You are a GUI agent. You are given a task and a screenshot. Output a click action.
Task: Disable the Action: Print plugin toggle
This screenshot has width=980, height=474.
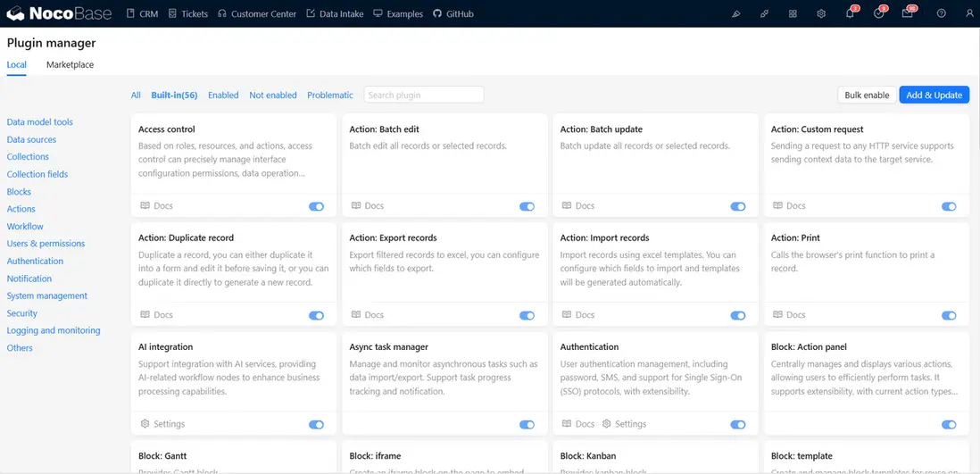949,316
